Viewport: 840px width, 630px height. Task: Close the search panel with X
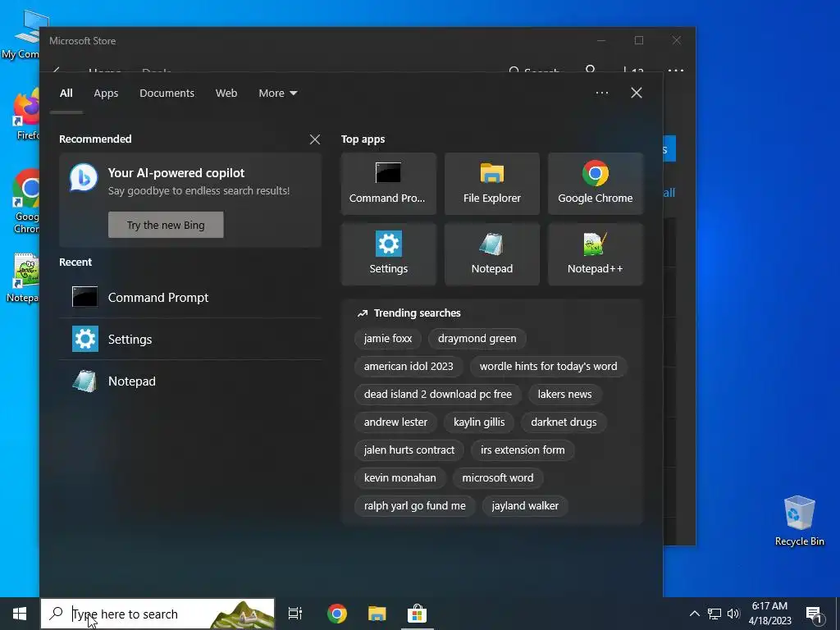tap(637, 93)
